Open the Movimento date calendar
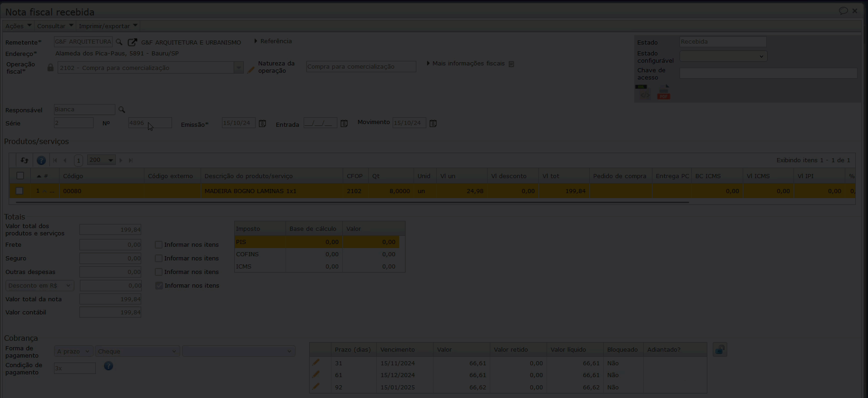 433,123
